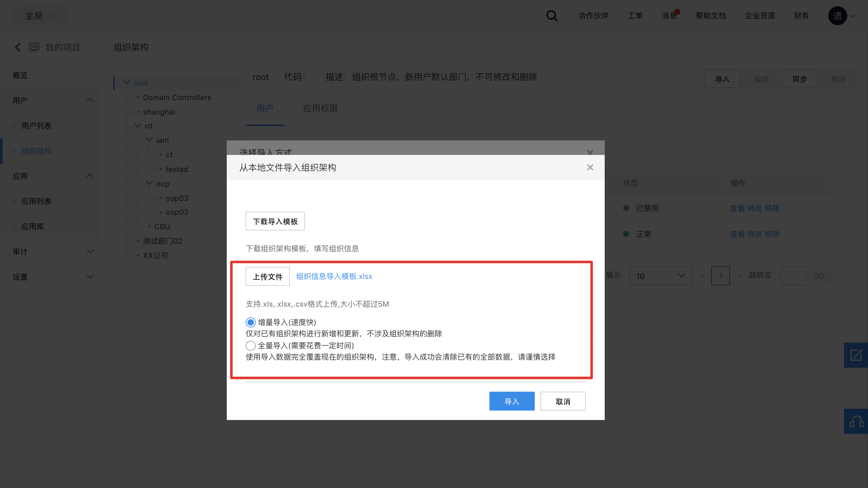Expand the 设置 sidebar section
The height and width of the screenshot is (488, 868).
click(90, 277)
